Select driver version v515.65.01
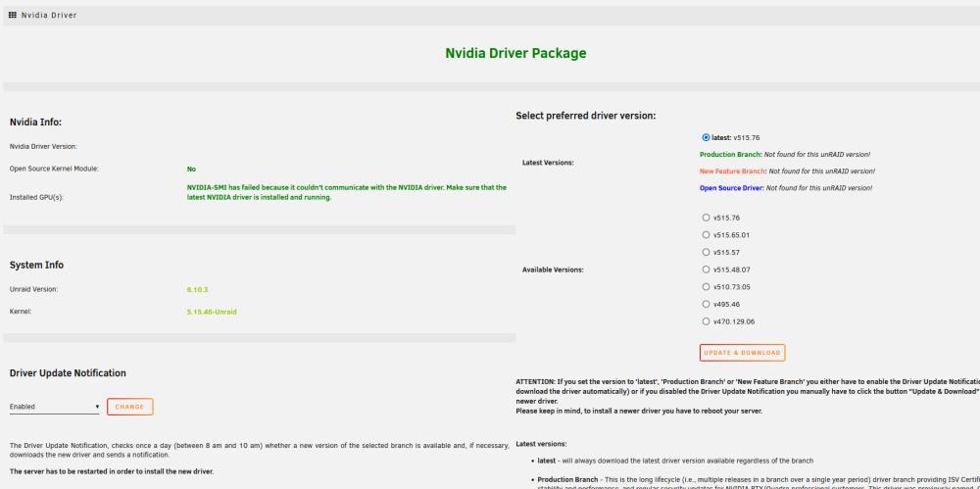980x489 pixels. click(707, 235)
